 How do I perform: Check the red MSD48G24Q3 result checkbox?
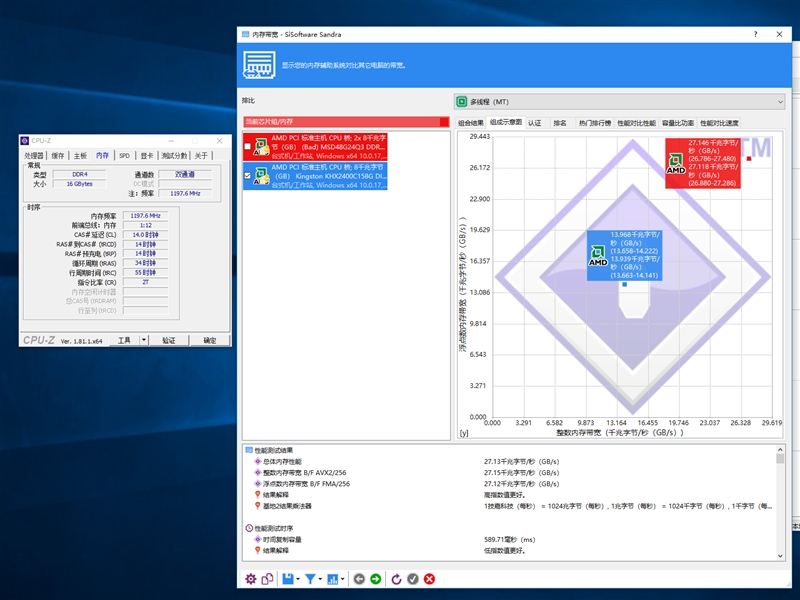[x=247, y=146]
